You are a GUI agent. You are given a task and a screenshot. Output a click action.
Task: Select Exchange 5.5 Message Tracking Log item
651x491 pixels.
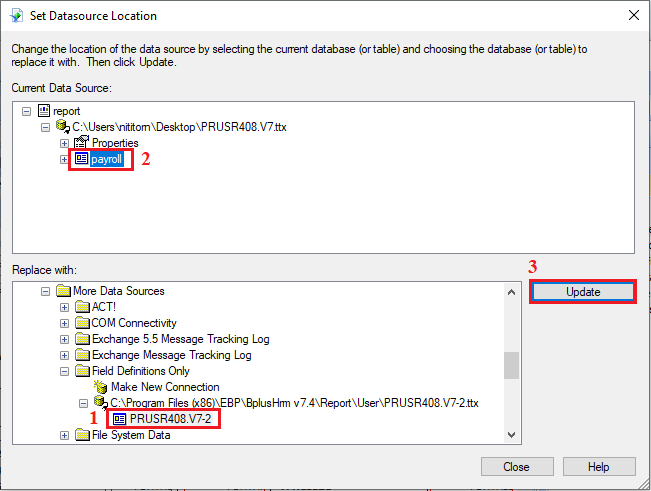coord(180,339)
